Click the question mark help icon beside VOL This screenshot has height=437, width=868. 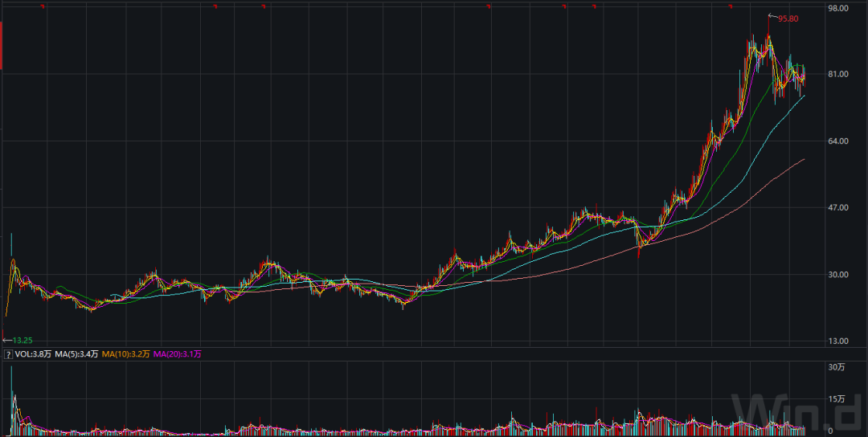pos(8,353)
